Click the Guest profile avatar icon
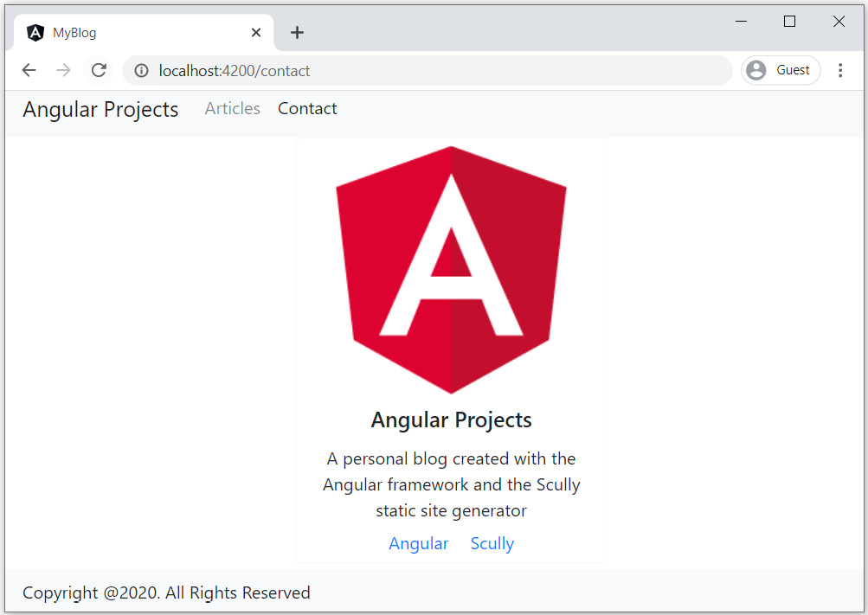This screenshot has width=868, height=615. pos(755,70)
